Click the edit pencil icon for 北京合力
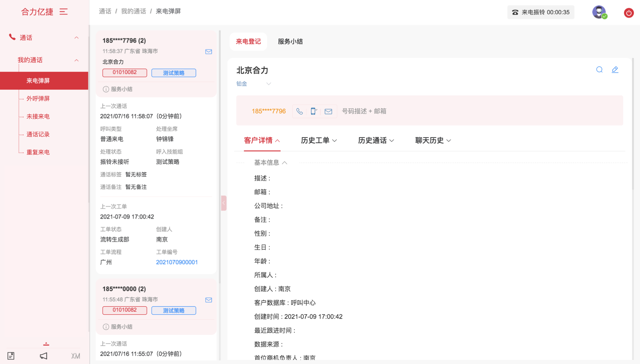 click(615, 70)
